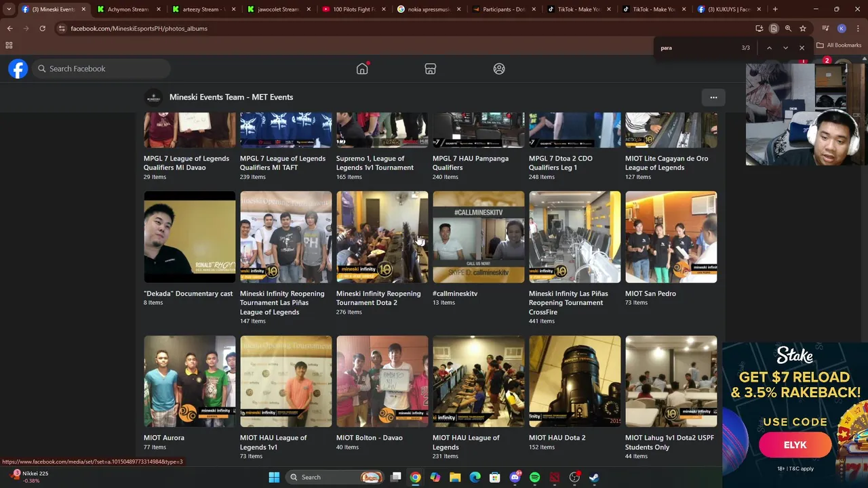Go back with browser back arrow
The width and height of the screenshot is (868, 488).
coord(9,28)
